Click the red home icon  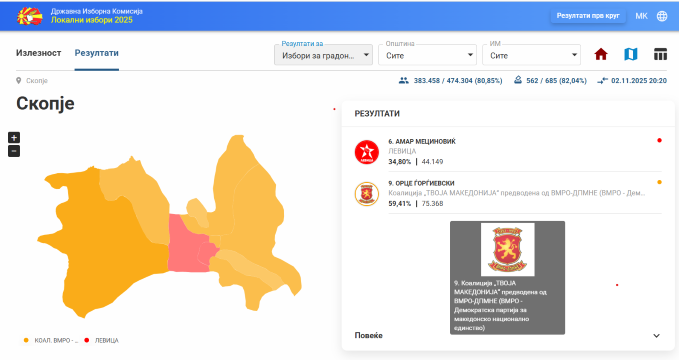601,55
